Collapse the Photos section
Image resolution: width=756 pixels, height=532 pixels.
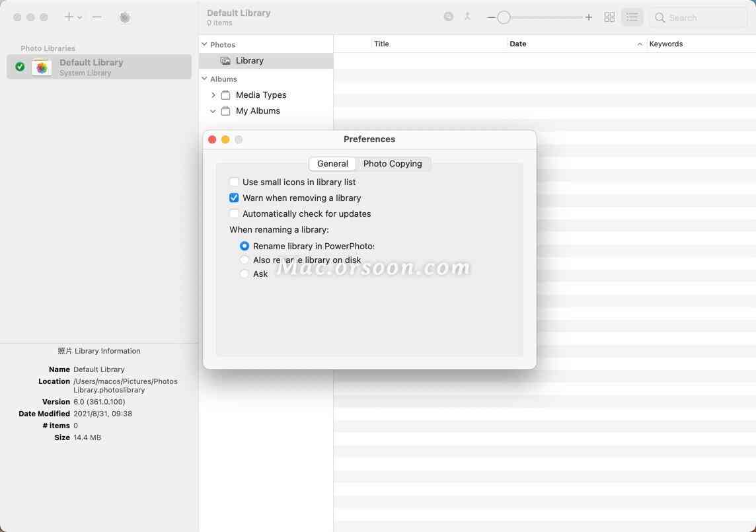[x=204, y=44]
